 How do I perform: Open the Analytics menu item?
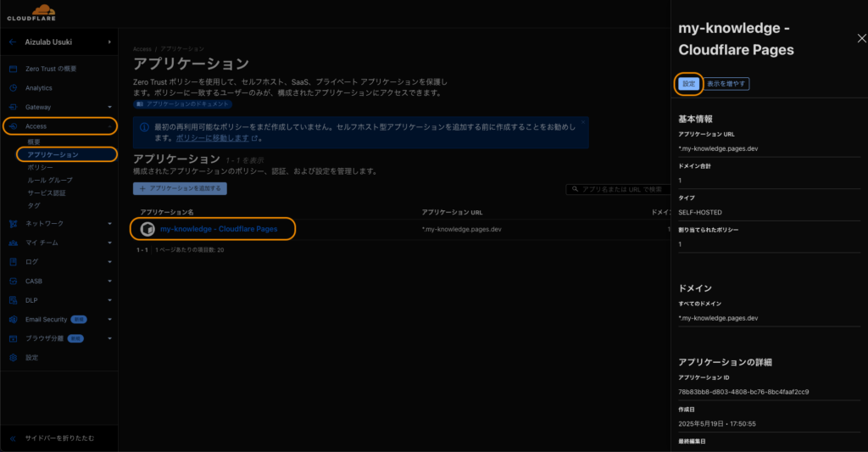pyautogui.click(x=39, y=88)
